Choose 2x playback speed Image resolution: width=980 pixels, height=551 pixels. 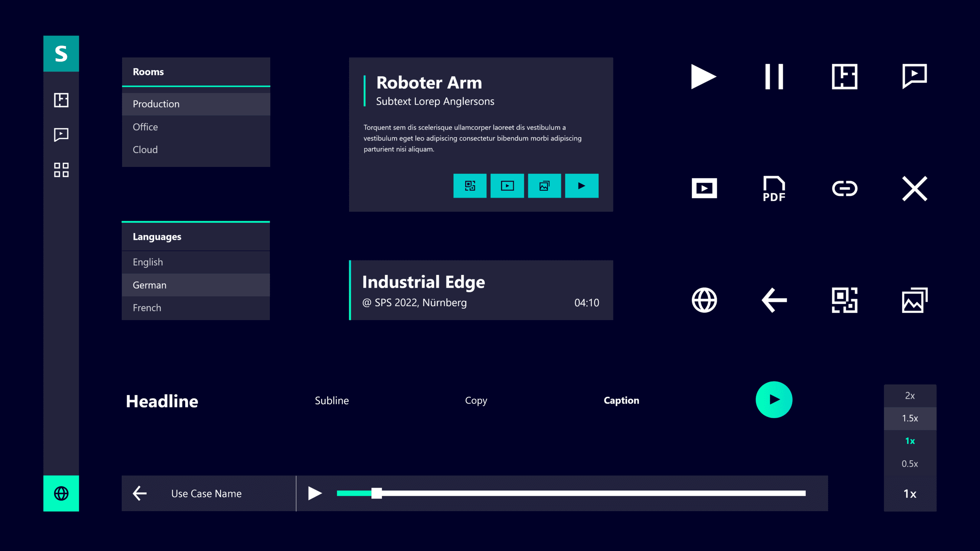click(910, 396)
